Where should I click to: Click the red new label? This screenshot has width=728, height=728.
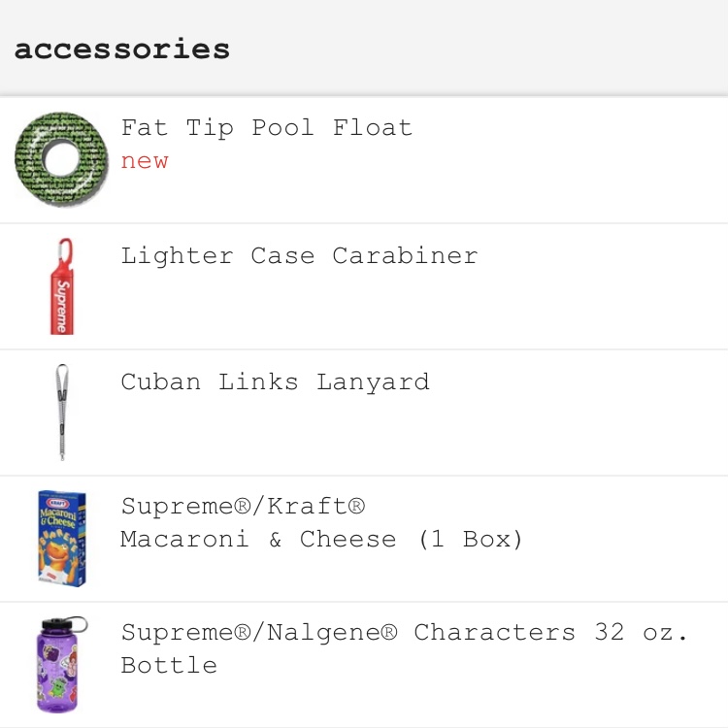point(145,161)
